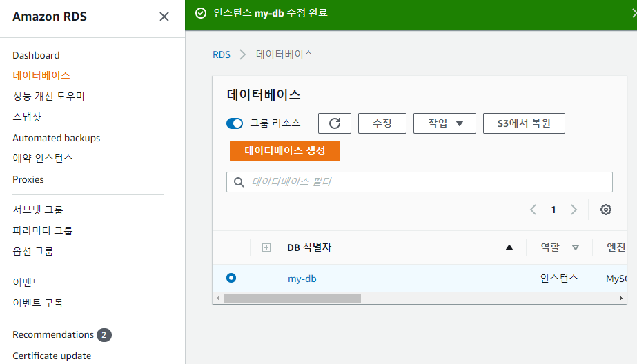Click the refresh icon button
This screenshot has width=637, height=364.
334,123
